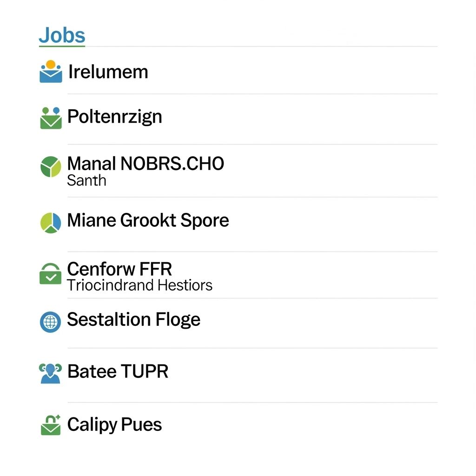
Task: Click the Santh subtitle text
Action: click(86, 180)
